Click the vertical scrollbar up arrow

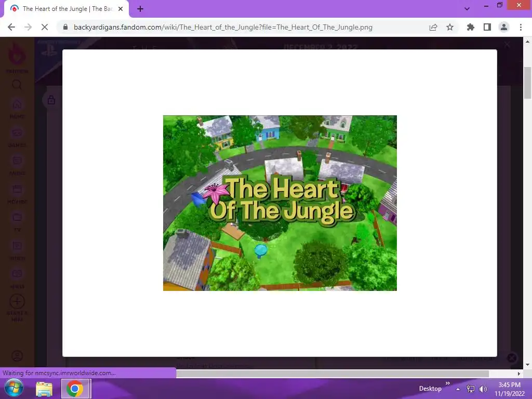click(527, 42)
